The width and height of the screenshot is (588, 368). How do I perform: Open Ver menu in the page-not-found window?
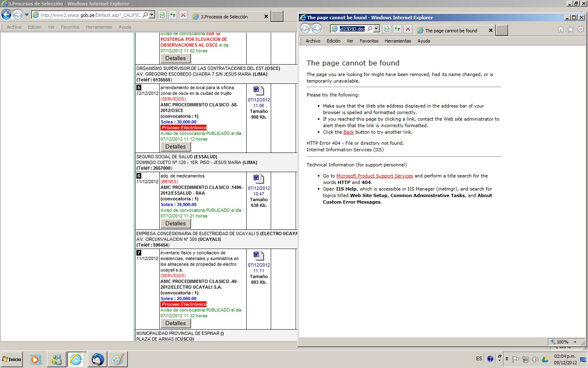[x=350, y=41]
